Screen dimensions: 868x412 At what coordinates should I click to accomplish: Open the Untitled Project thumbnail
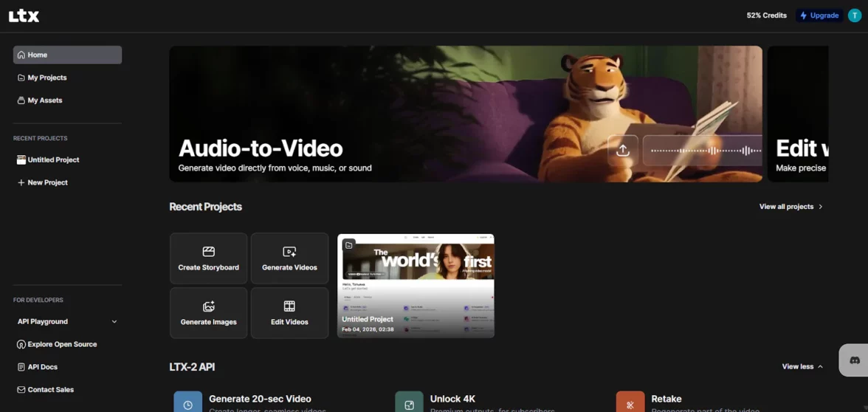[416, 286]
